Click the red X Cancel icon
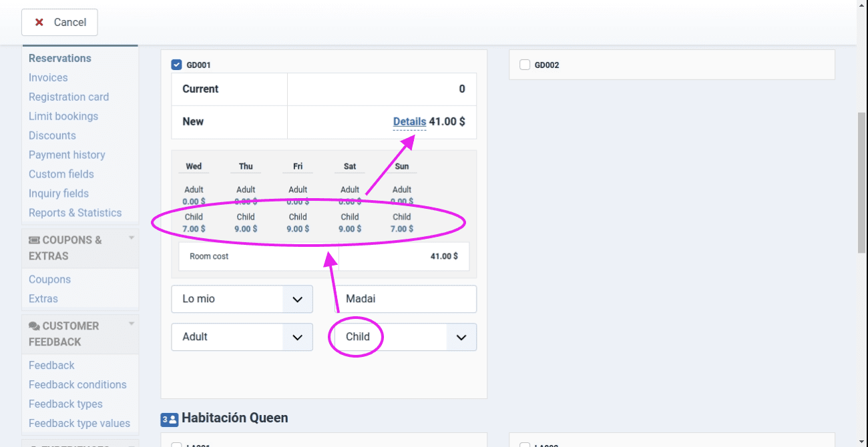Screen dimensions: 868x447 click(x=39, y=23)
